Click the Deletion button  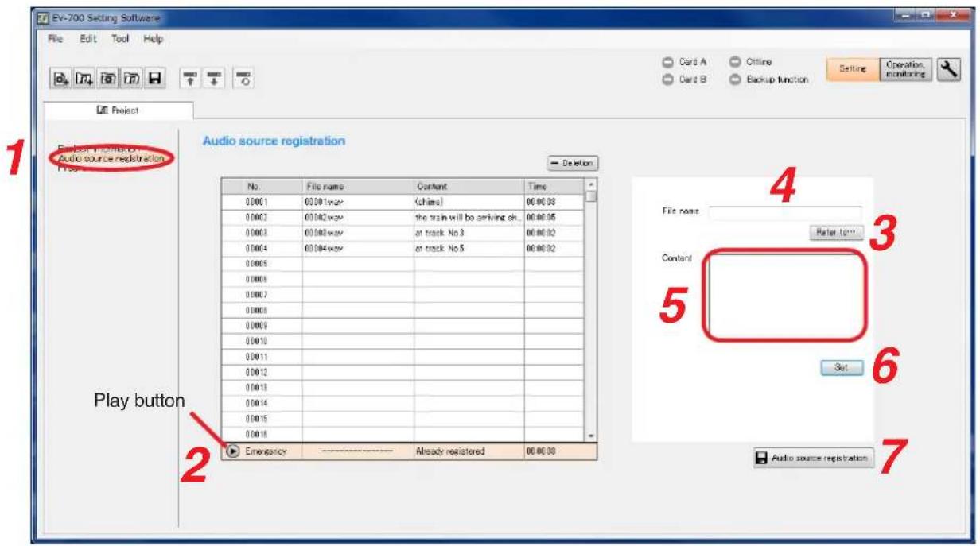click(574, 162)
